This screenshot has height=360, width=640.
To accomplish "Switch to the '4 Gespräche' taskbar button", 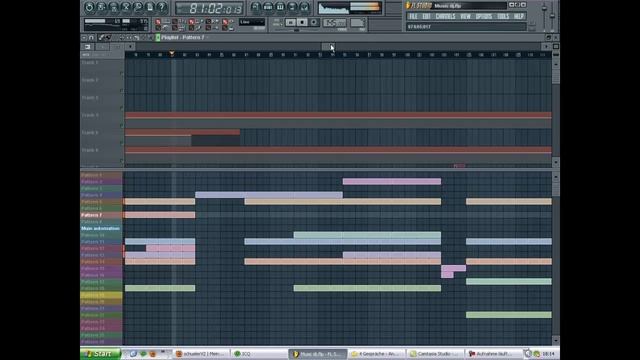I will (377, 354).
